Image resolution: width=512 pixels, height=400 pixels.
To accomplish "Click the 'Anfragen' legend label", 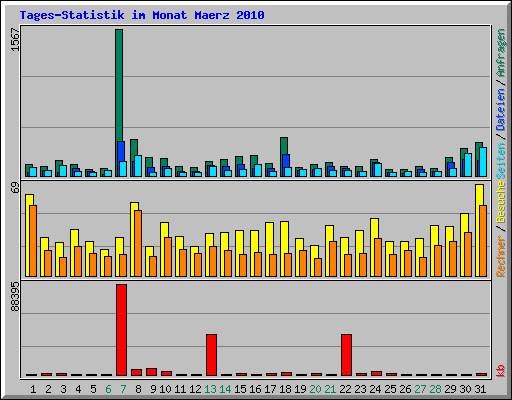I will click(501, 53).
